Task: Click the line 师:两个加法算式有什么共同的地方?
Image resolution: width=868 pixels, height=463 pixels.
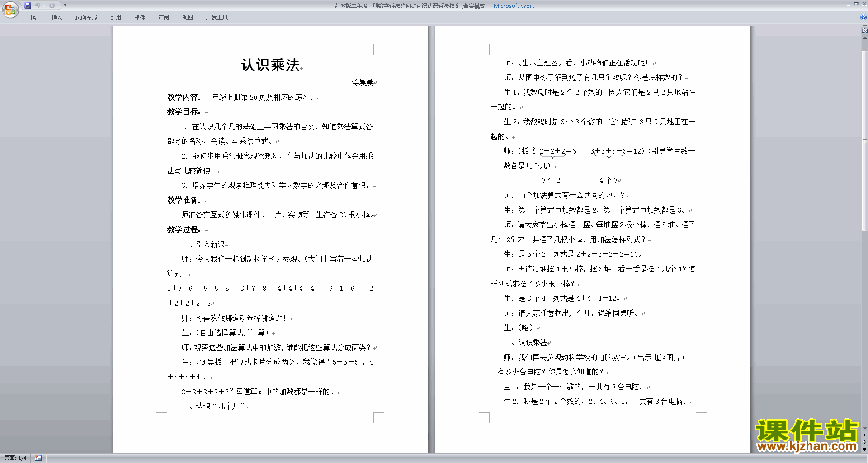Action: point(564,195)
